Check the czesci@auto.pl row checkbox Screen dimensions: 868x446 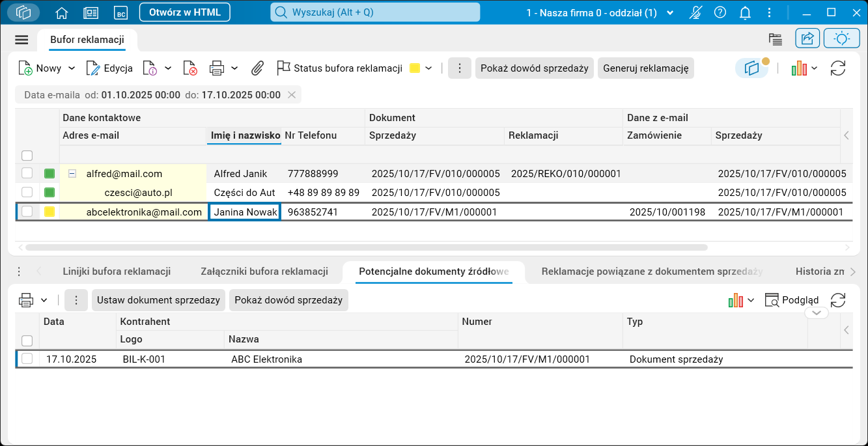coord(27,192)
